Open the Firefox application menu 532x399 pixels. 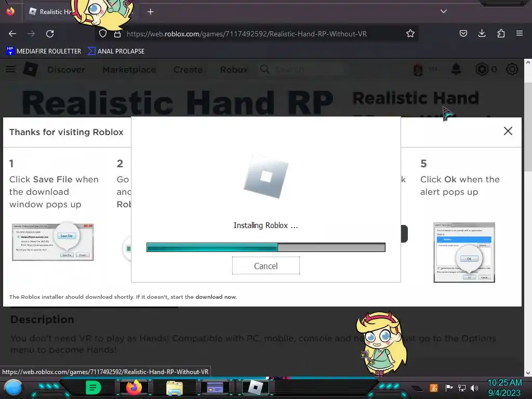(520, 33)
